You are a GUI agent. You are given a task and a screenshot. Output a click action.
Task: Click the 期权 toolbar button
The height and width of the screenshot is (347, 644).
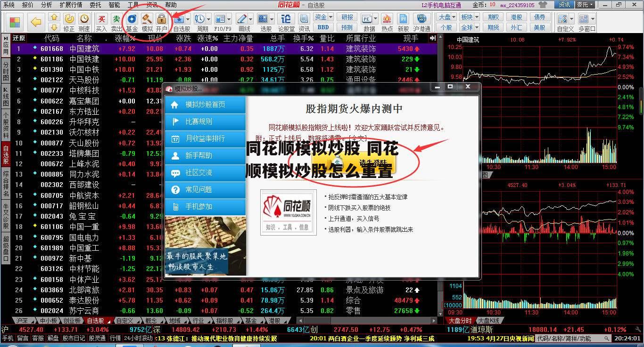tap(493, 17)
